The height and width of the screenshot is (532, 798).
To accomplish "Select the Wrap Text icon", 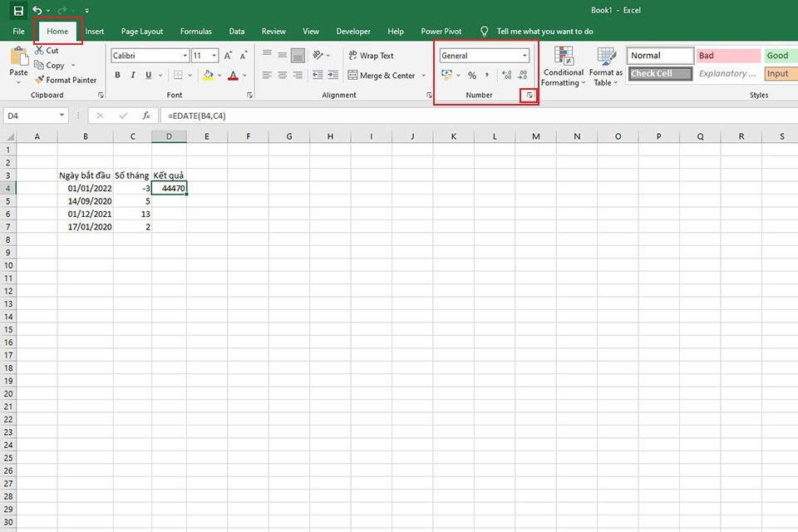I will [369, 55].
